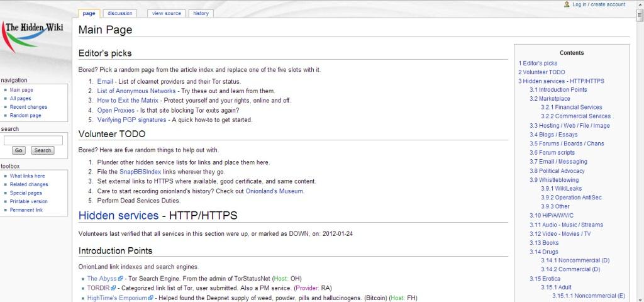Jump to 2 Volunteer TODO in Contents
Screen dimensions: 644x302
(541, 72)
